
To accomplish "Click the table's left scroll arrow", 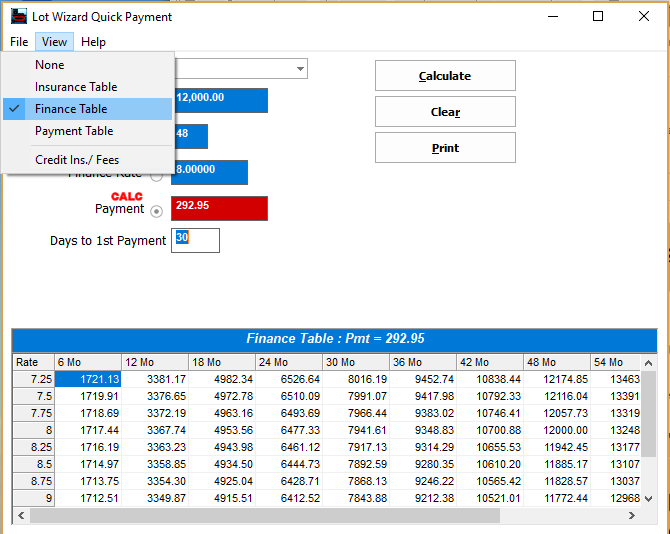I will click(21, 516).
